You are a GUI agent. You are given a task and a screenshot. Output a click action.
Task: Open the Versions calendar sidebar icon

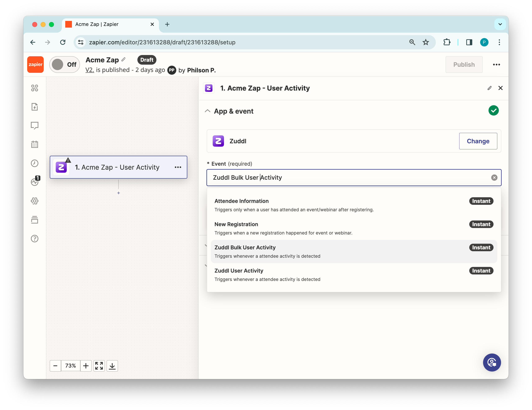point(35,144)
